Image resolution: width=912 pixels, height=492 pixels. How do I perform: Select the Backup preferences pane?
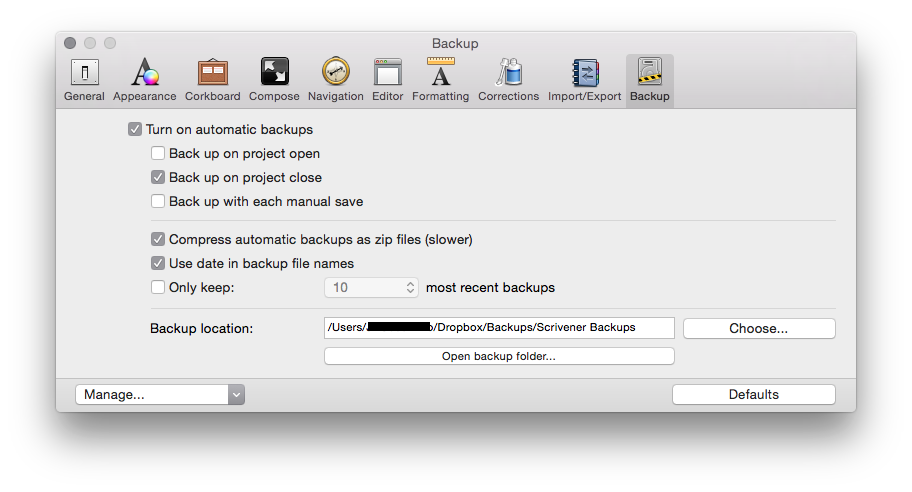coord(650,80)
